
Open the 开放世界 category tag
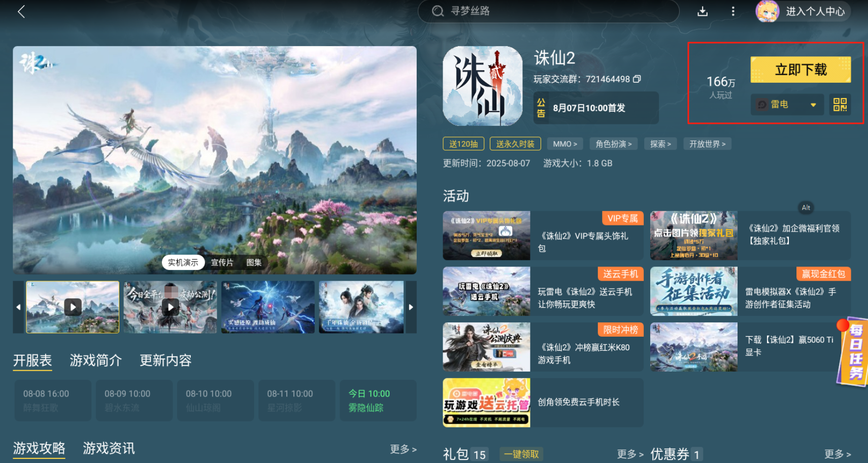[707, 144]
